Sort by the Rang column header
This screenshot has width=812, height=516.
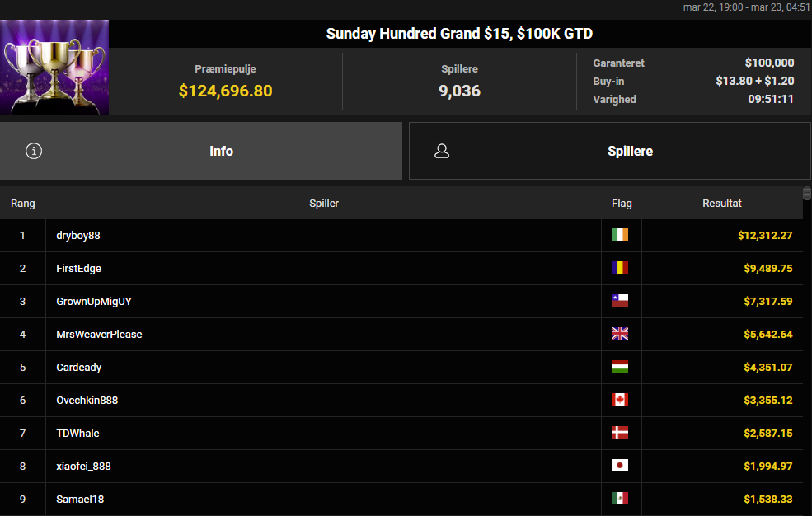22,203
